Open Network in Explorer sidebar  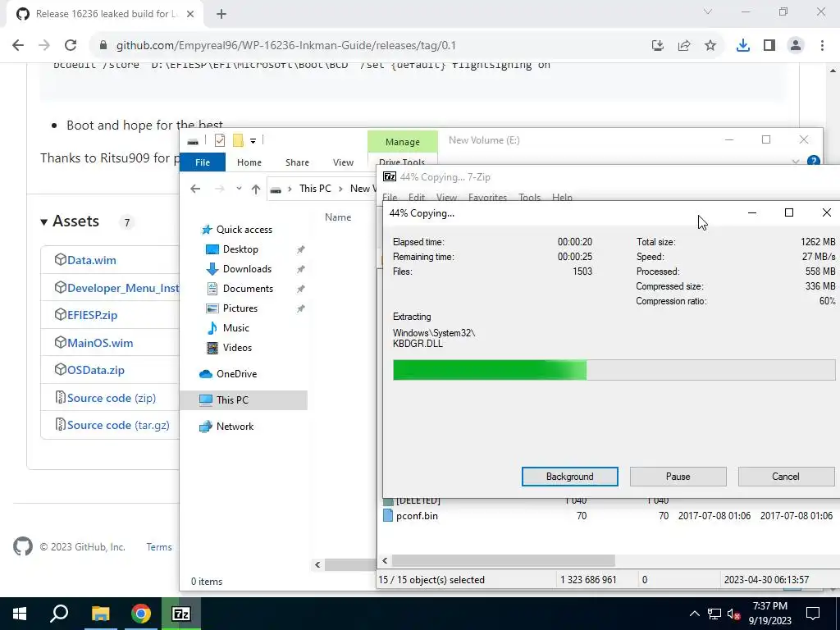pos(235,427)
